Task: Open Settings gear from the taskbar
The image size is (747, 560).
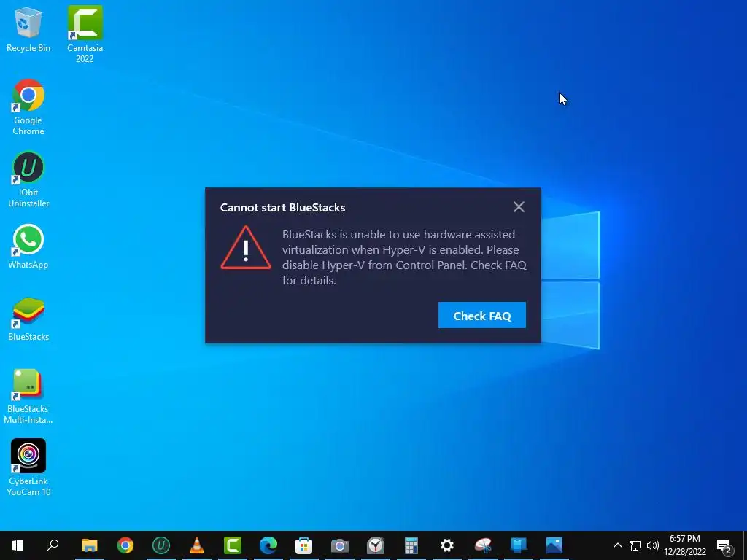Action: point(447,545)
